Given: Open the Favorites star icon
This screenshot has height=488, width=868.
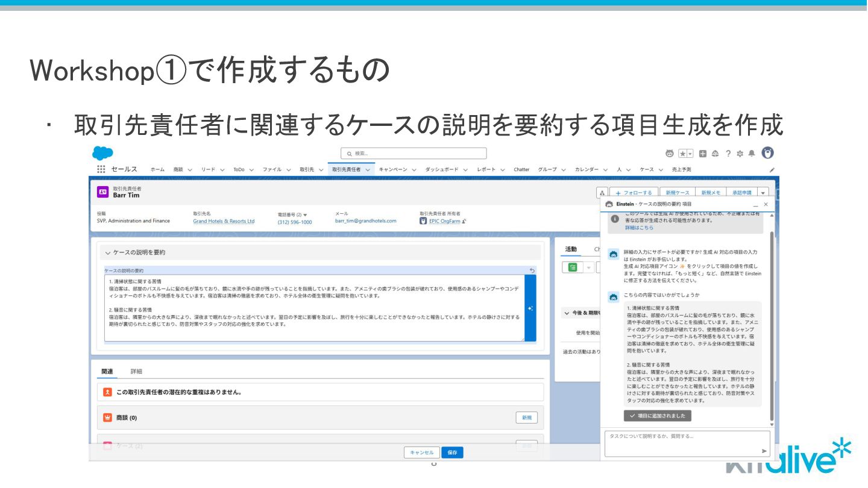Looking at the screenshot, I should pyautogui.click(x=683, y=153).
